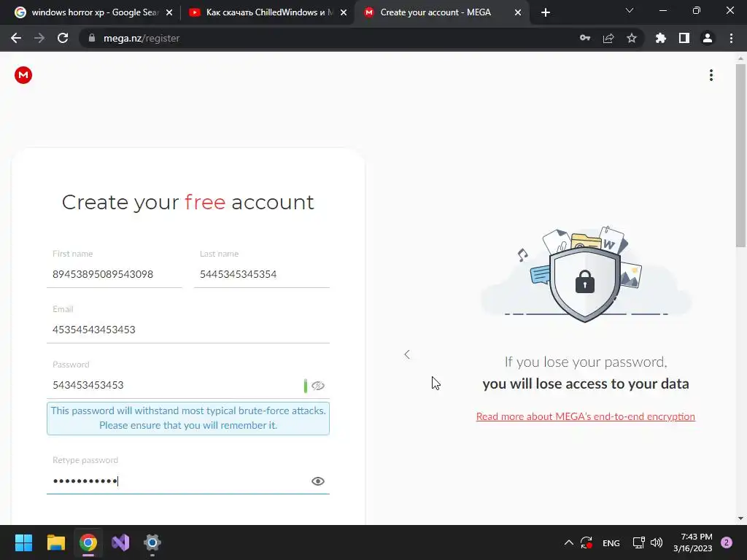Open the Windows Start menu
This screenshot has width=747, height=560.
(23, 542)
